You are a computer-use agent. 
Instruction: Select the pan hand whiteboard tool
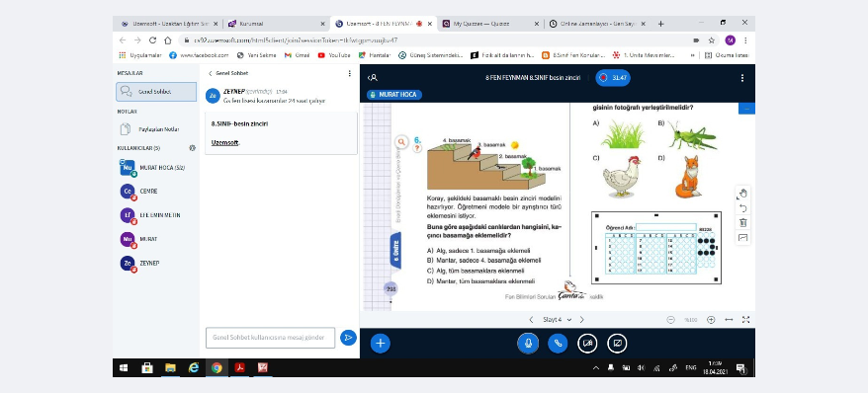pyautogui.click(x=742, y=193)
